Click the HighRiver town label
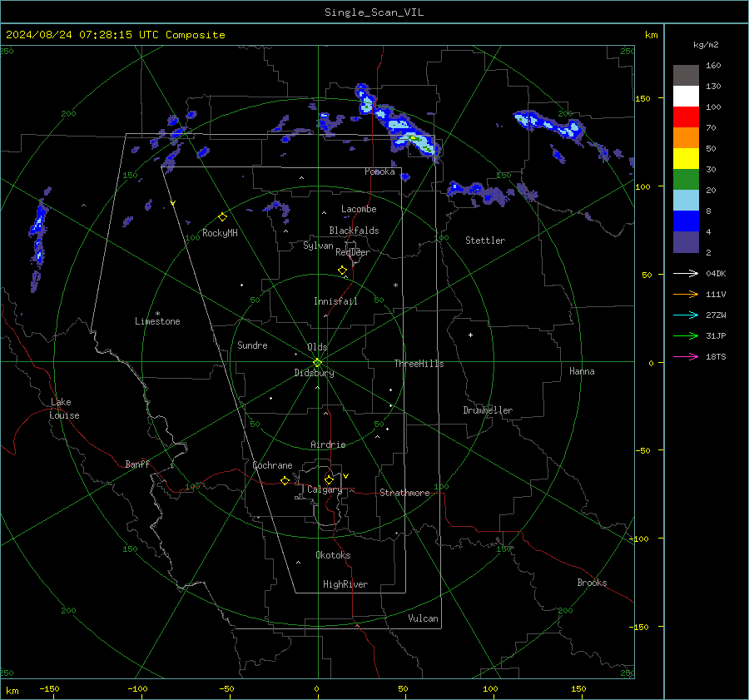Image resolution: width=749 pixels, height=700 pixels. click(345, 584)
